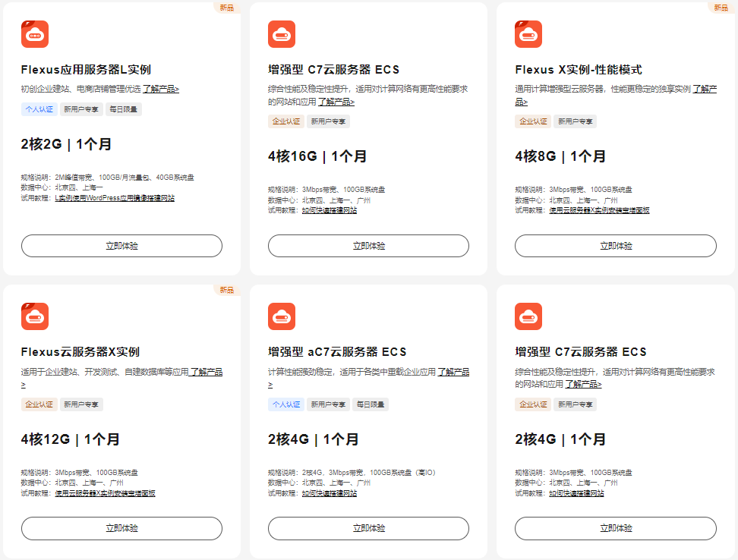Click 每日限量 tag on Flexus应用服务器L实例 card

tap(123, 109)
